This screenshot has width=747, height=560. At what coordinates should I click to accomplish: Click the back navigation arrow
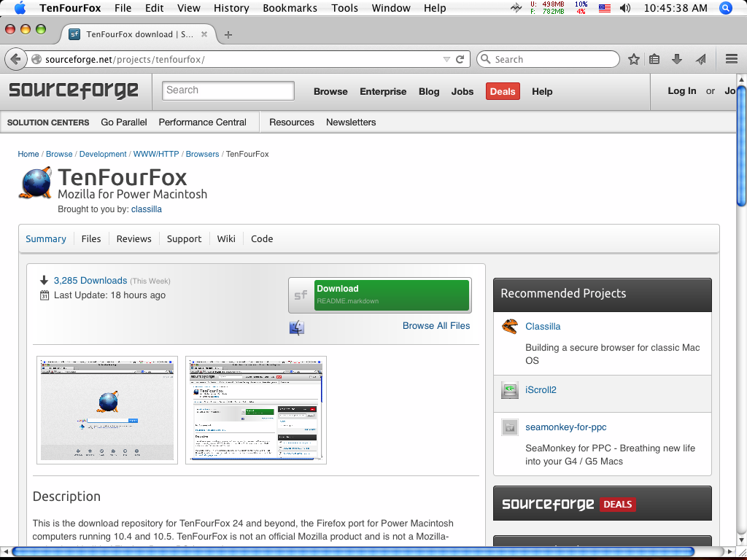tap(16, 59)
